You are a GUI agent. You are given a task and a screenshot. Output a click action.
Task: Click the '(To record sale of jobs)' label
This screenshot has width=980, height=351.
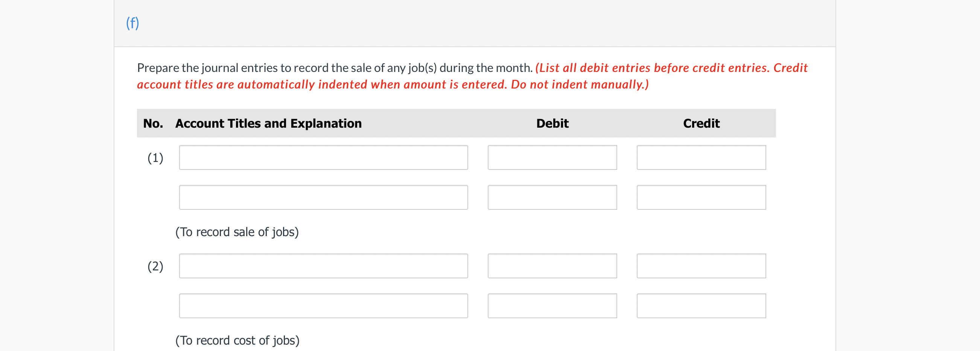[x=237, y=232]
